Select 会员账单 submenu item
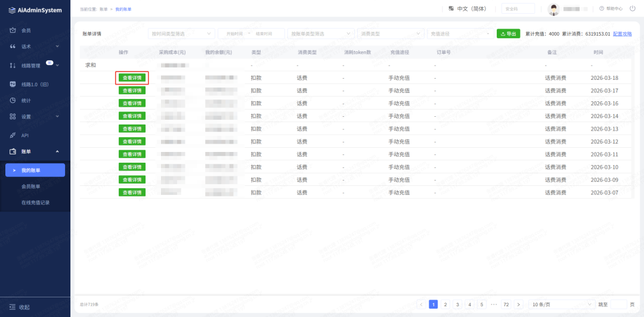 pos(31,187)
